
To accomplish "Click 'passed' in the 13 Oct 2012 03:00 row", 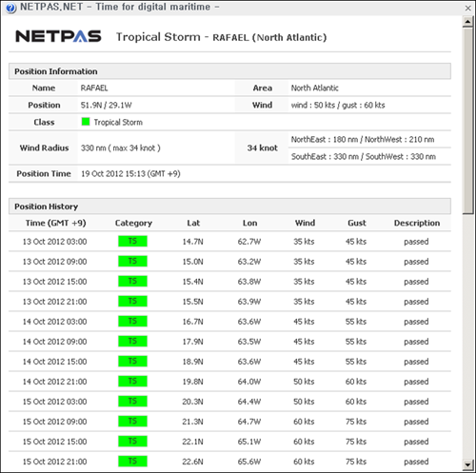I will click(416, 242).
